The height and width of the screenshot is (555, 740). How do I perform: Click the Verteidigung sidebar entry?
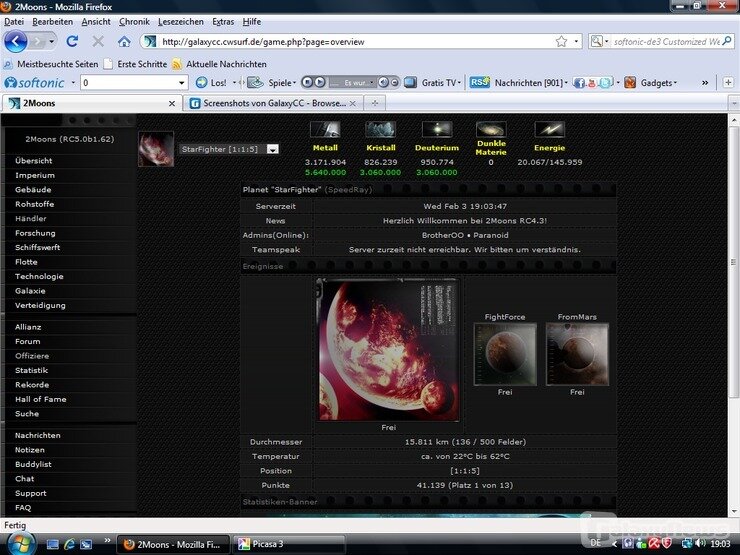click(40, 306)
